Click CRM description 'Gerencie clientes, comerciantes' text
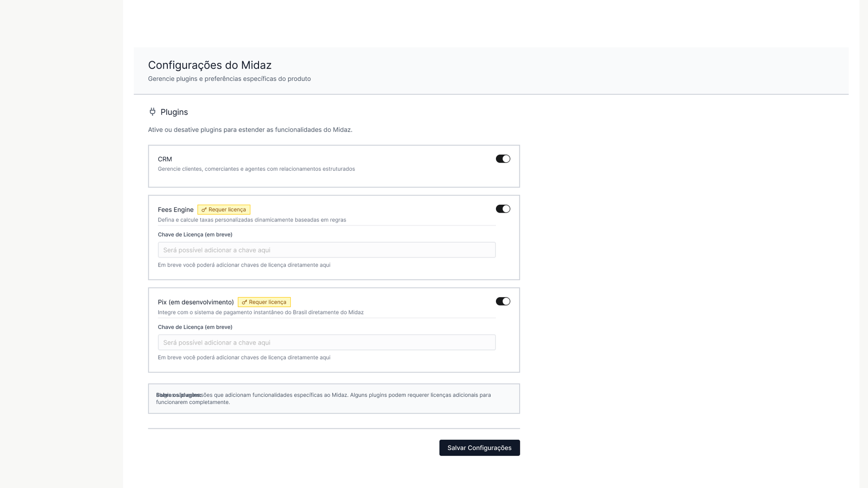The height and width of the screenshot is (488, 868). tap(256, 169)
